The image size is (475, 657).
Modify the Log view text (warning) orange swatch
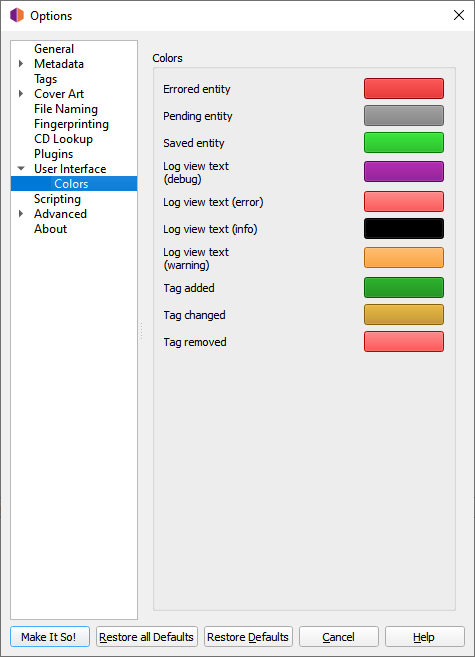coord(404,258)
